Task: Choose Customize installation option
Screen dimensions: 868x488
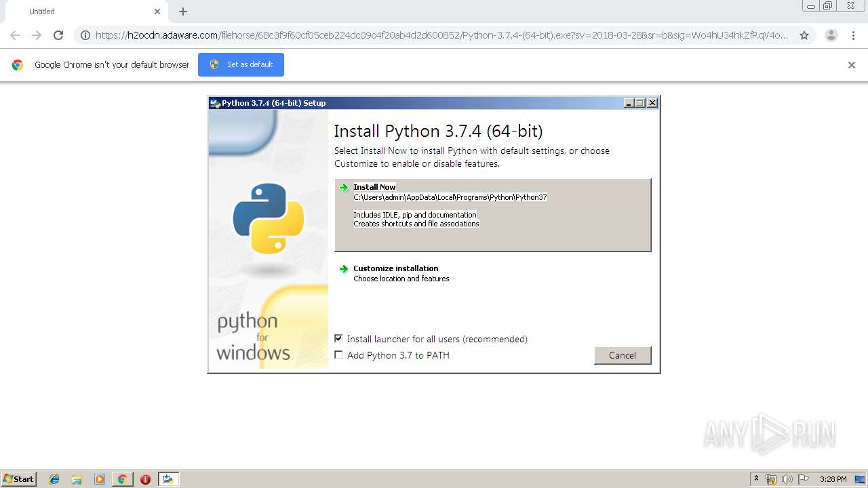Action: coord(493,273)
